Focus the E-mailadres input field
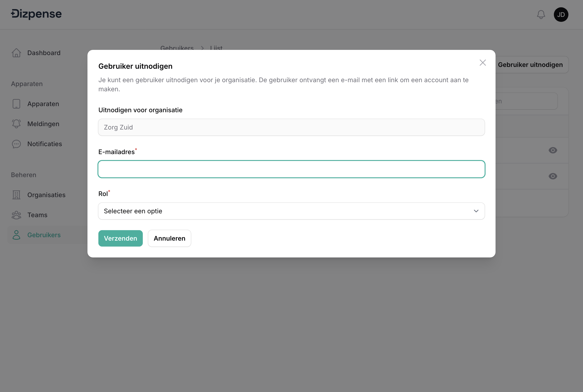 [x=291, y=169]
